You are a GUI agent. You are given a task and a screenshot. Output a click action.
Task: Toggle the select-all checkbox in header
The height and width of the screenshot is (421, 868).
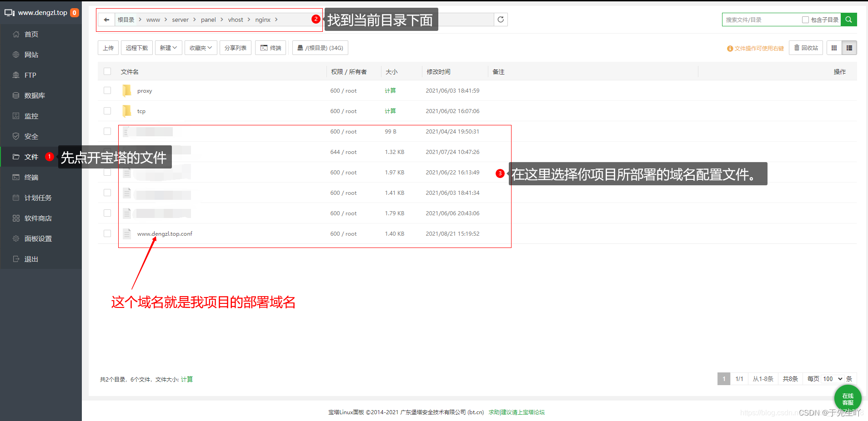click(x=107, y=71)
